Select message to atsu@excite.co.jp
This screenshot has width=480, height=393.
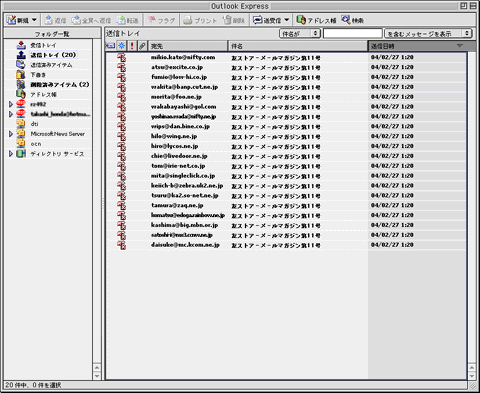286,67
